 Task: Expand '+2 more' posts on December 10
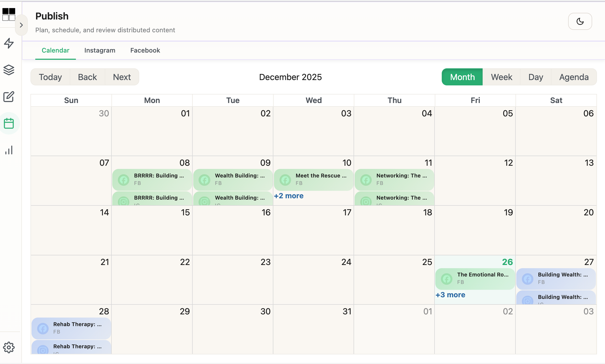pos(289,196)
